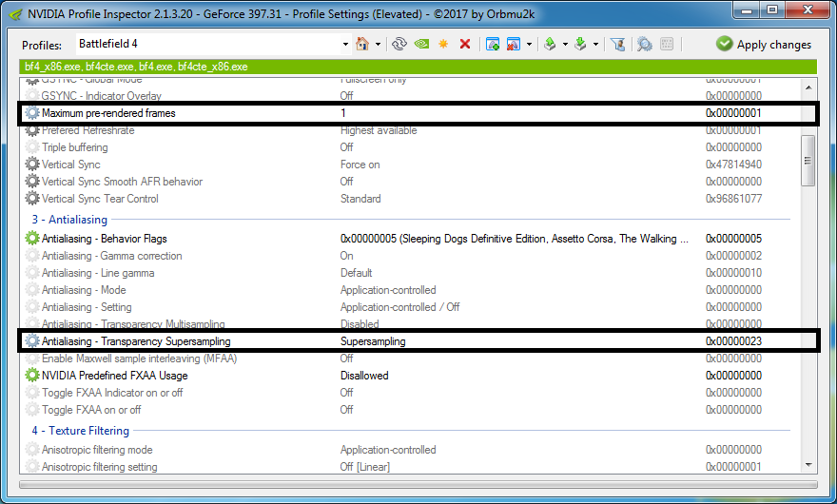
Task: Click the red X delete-profile icon
Action: (465, 44)
